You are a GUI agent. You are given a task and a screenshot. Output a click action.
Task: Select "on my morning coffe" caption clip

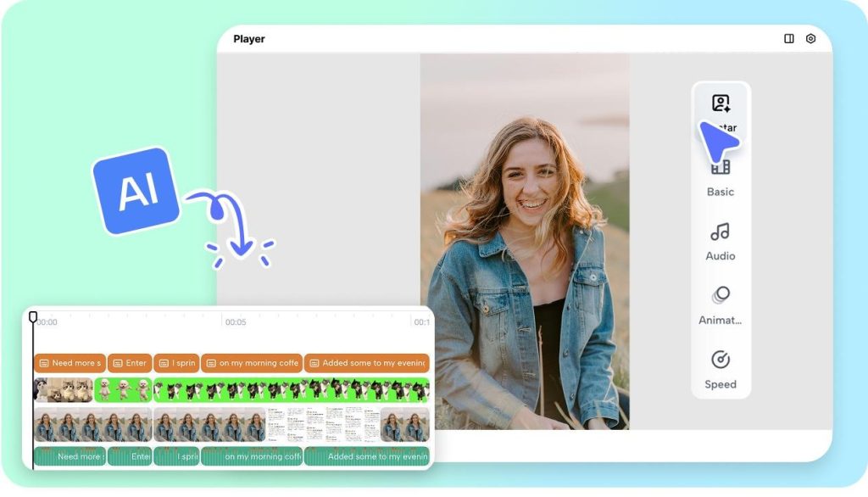pos(251,363)
